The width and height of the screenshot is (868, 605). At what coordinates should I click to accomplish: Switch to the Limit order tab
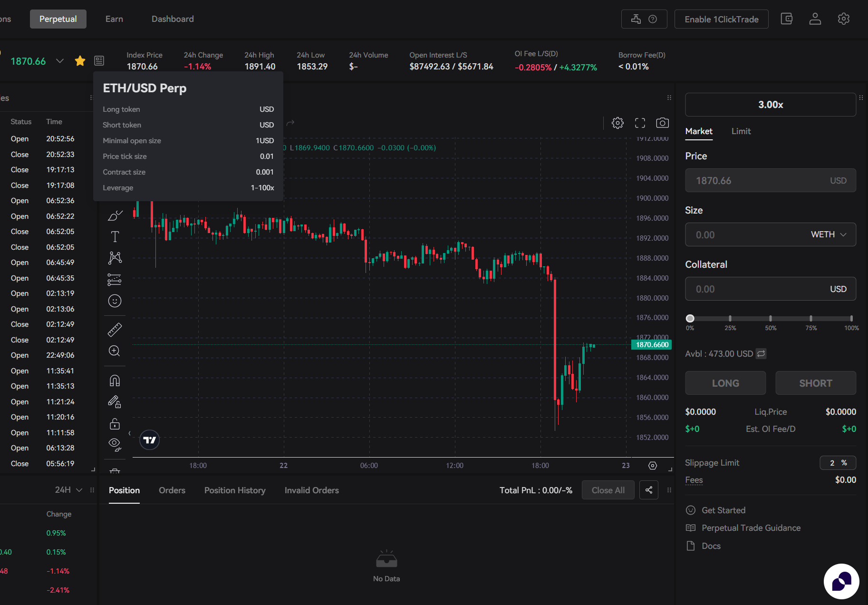tap(741, 131)
